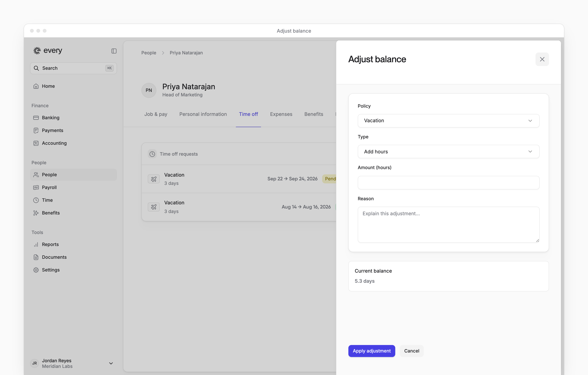
Task: Click into the Reason text area
Action: pos(448,225)
